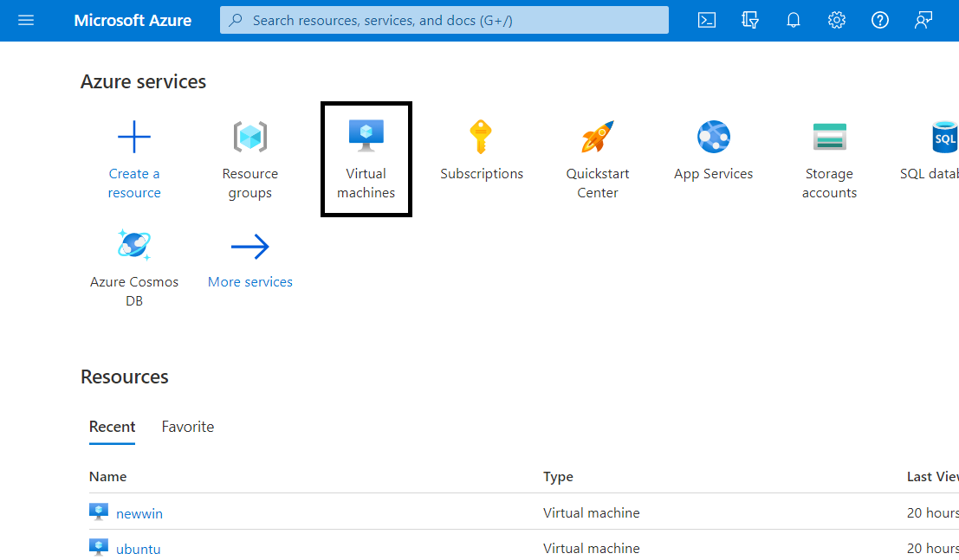Open the Directories and subscriptions filter icon
959x560 pixels.
[750, 20]
